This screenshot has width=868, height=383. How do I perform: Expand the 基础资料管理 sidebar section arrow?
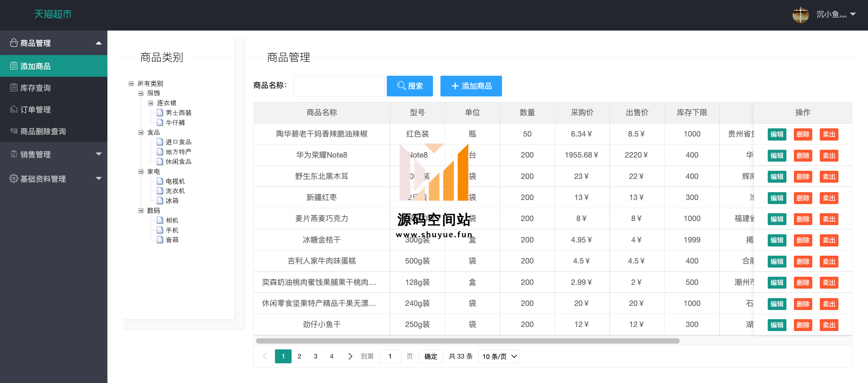pyautogui.click(x=99, y=179)
